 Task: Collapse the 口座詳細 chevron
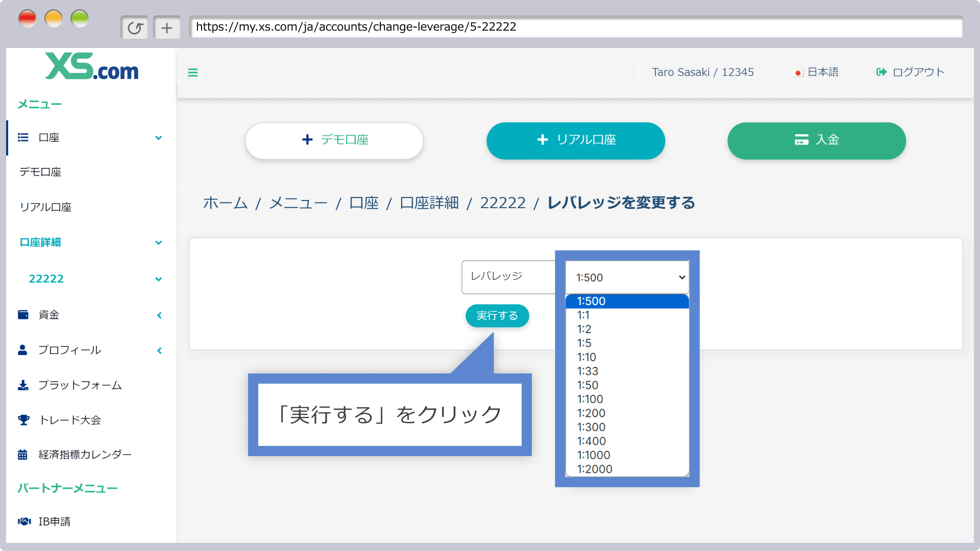point(159,243)
